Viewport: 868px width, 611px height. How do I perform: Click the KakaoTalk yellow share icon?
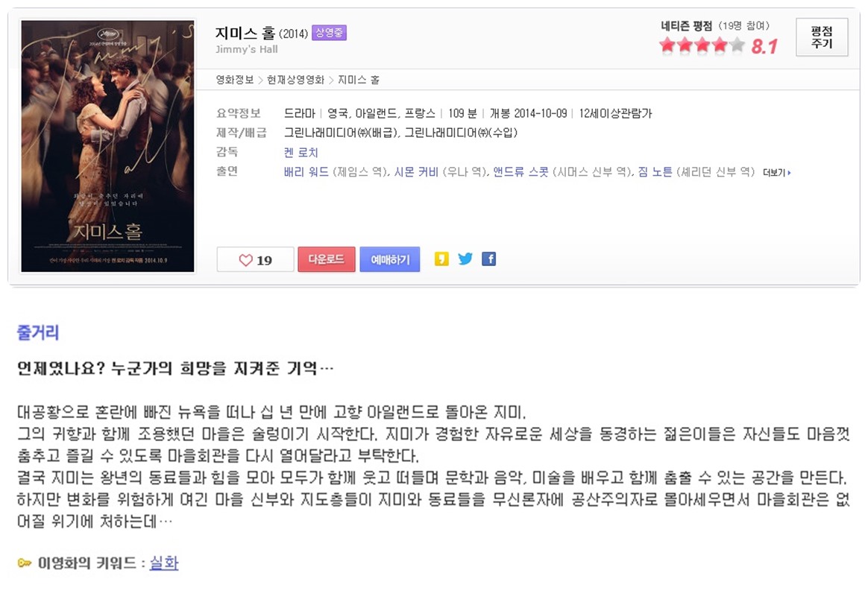pyautogui.click(x=441, y=259)
